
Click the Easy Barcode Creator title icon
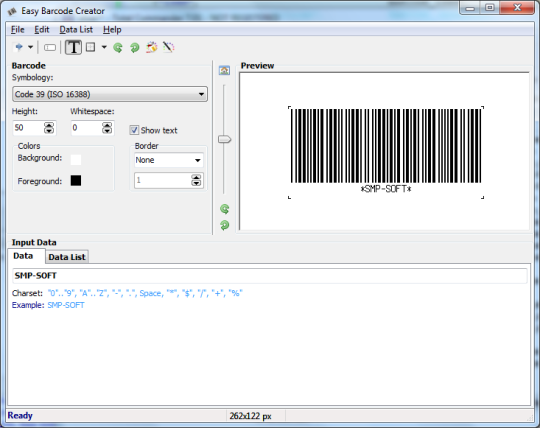click(x=12, y=11)
